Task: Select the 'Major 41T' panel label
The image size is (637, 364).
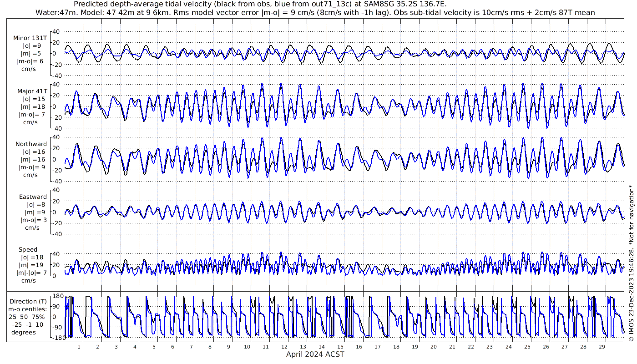Action: (x=32, y=91)
